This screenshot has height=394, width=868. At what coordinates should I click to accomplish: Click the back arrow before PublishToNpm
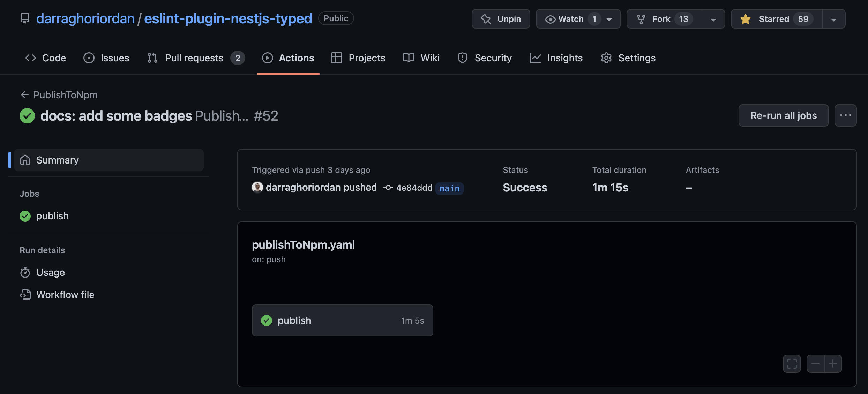coord(24,95)
